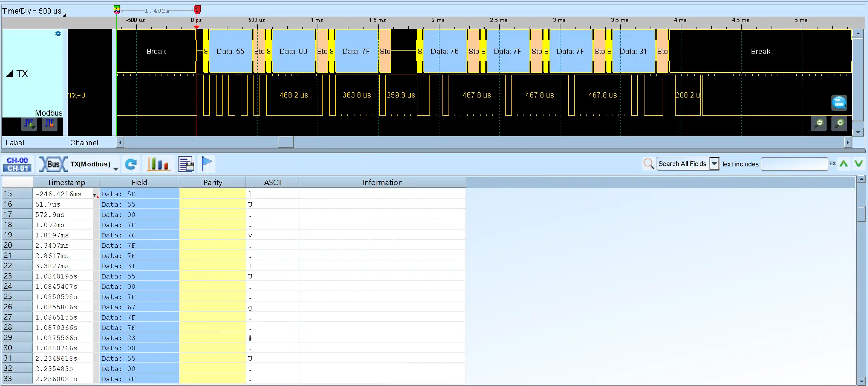Collapse the TX channel triangle expander

point(9,74)
